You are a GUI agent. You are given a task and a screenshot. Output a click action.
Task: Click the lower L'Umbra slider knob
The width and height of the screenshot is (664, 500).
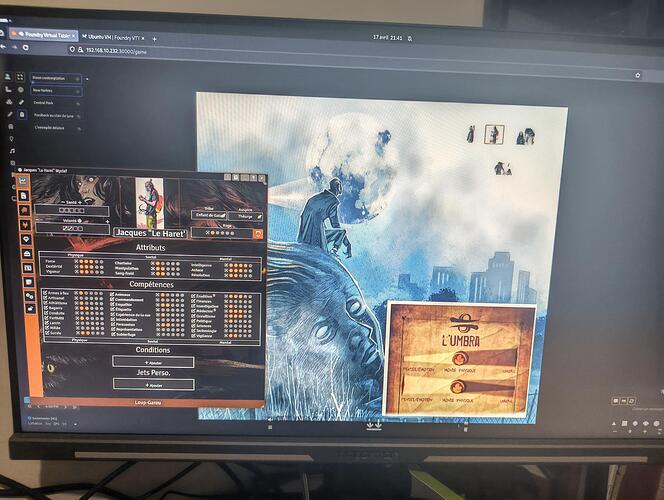(x=457, y=387)
